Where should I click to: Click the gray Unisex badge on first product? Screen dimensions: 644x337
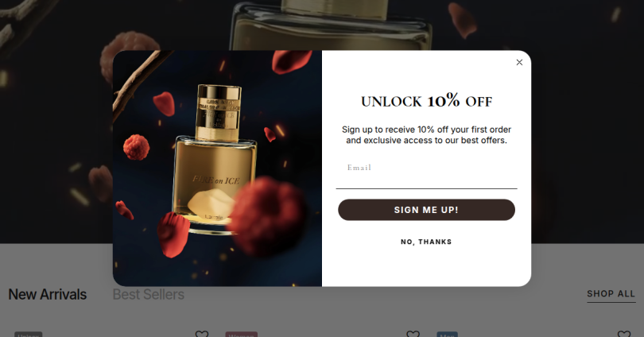click(29, 335)
